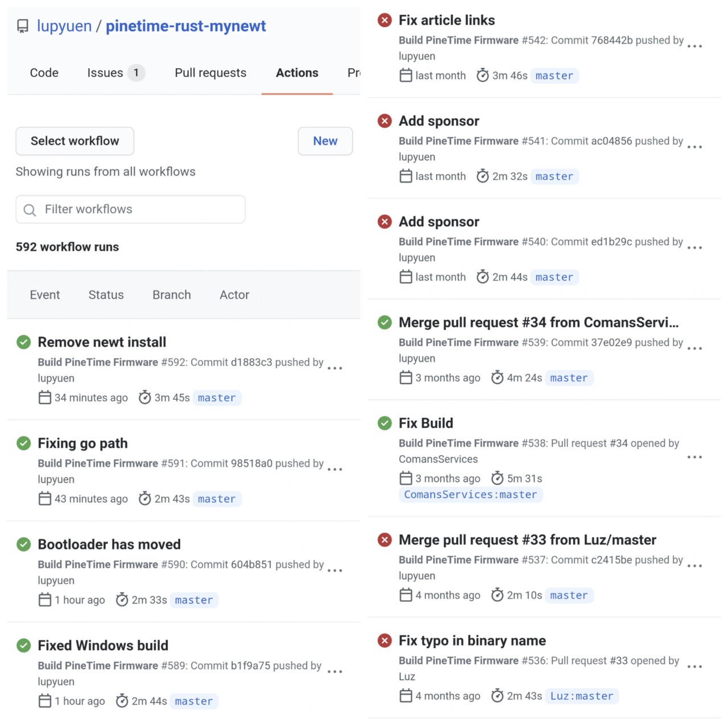Expand the Select workflow dropdown

[x=75, y=141]
